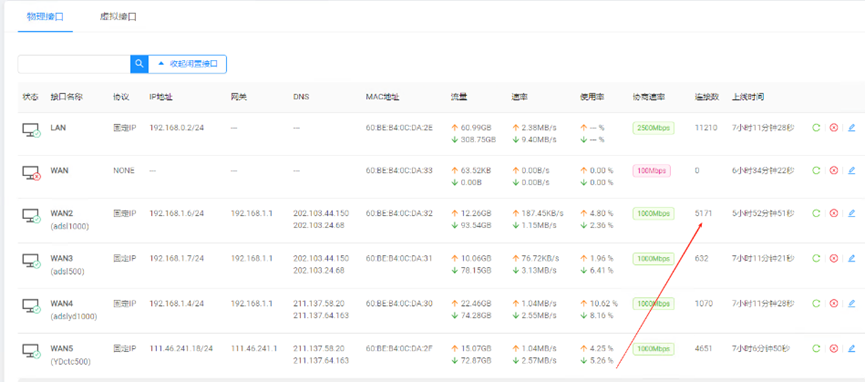Disable WAN3 with red stop icon
The image size is (865, 382).
(834, 258)
